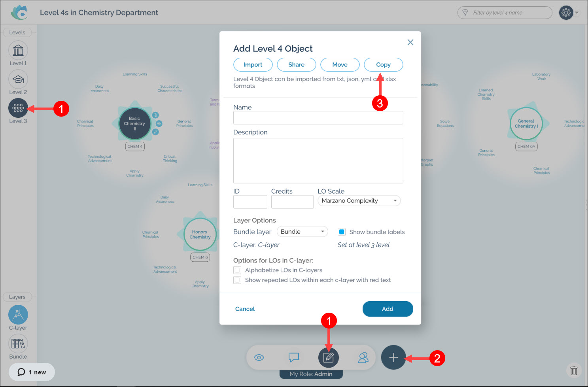Select the Level 2 graduation cap icon

pos(18,79)
